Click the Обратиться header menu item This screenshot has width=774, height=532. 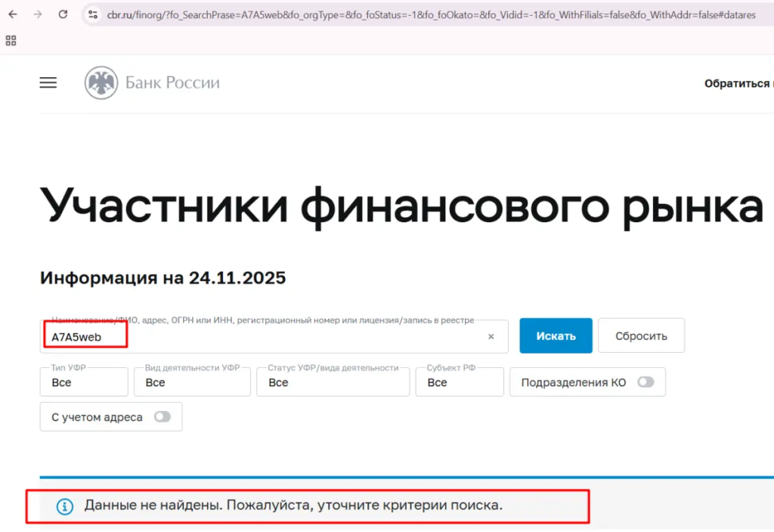(x=737, y=84)
